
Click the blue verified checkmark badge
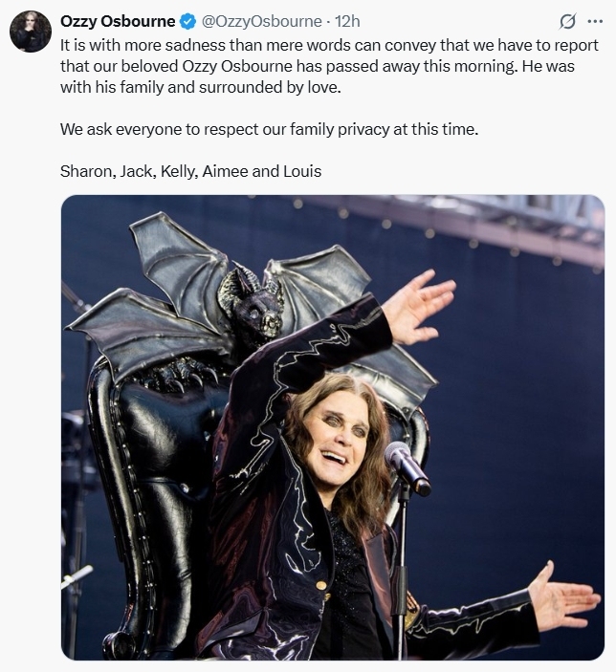(187, 21)
